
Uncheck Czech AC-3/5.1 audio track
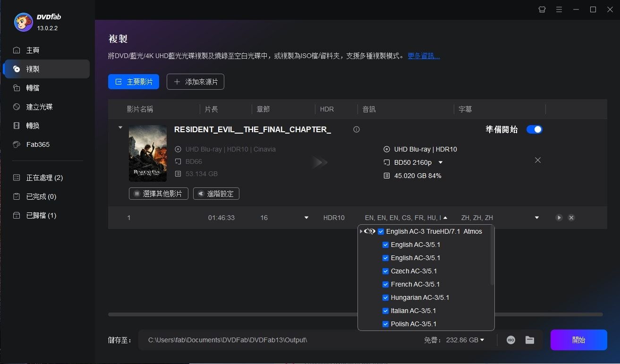(385, 271)
